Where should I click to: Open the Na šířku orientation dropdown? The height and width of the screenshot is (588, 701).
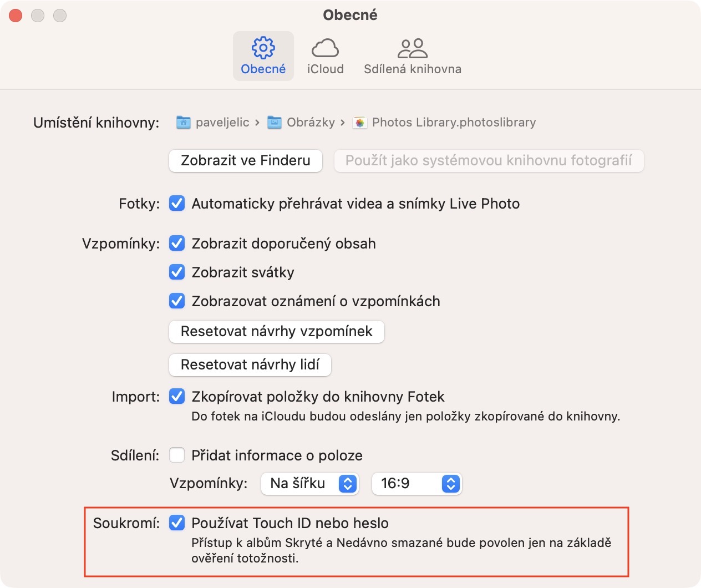[309, 484]
